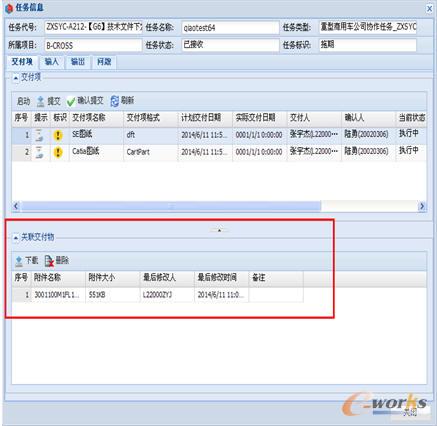Click the warning icon in SE图纸 row

(x=58, y=135)
